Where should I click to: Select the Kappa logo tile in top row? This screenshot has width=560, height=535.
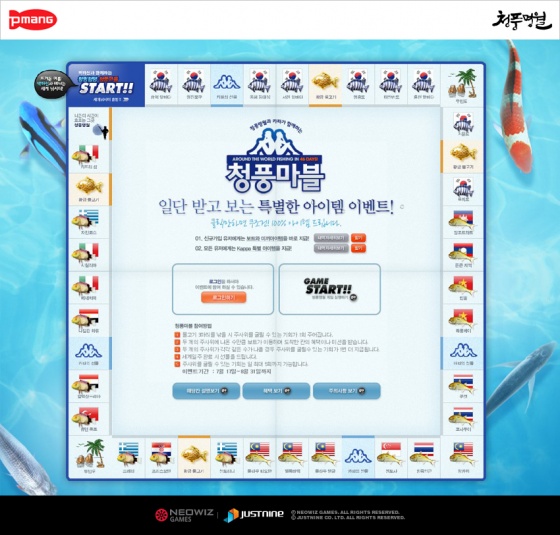(x=227, y=85)
